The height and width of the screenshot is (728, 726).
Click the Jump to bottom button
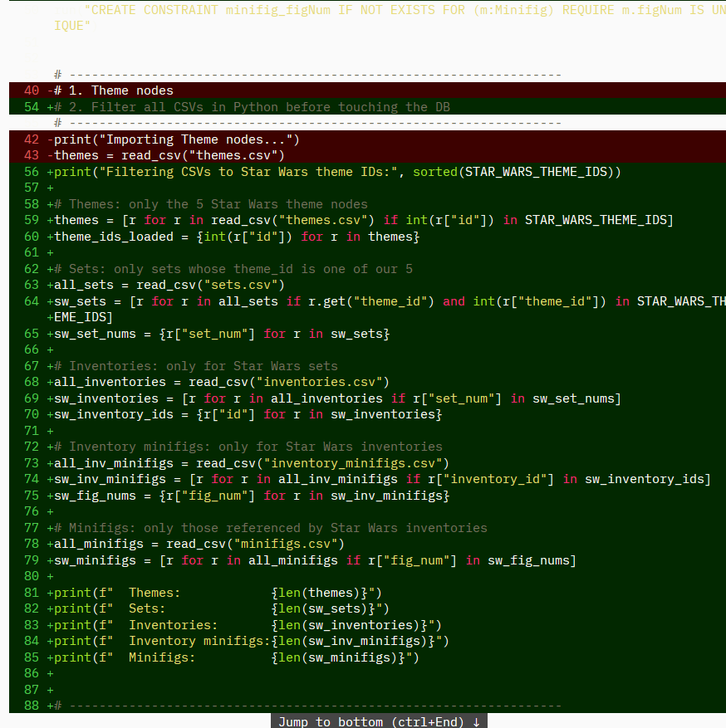coord(379,721)
